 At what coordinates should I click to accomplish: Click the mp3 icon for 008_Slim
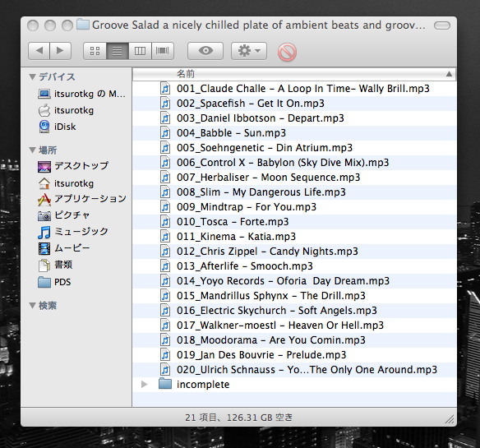click(165, 192)
